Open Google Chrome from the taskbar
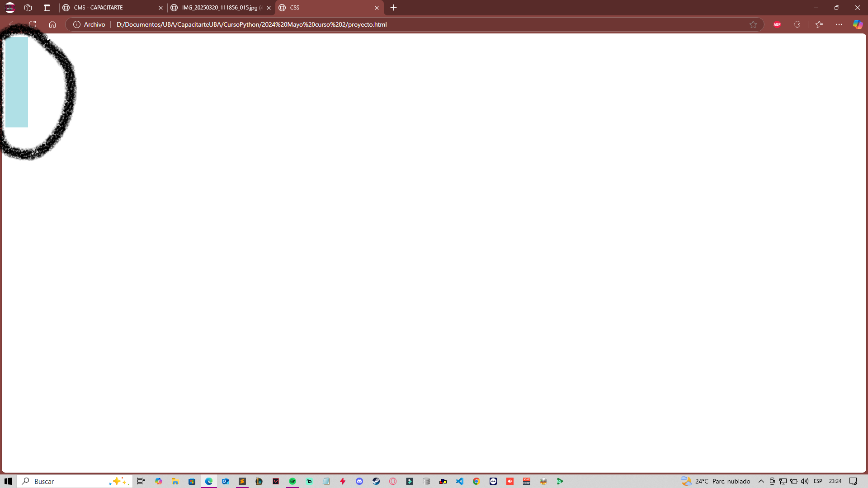Viewport: 868px width, 488px height. (476, 481)
